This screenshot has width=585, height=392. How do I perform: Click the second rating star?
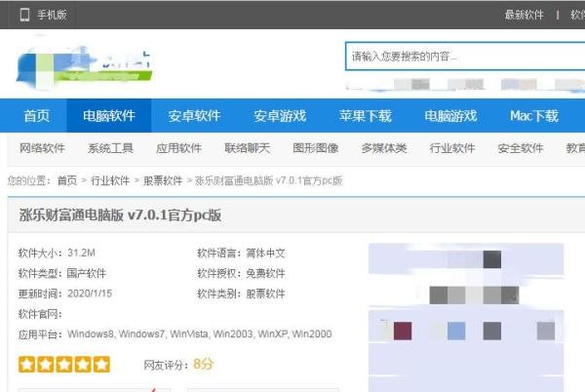(x=46, y=365)
